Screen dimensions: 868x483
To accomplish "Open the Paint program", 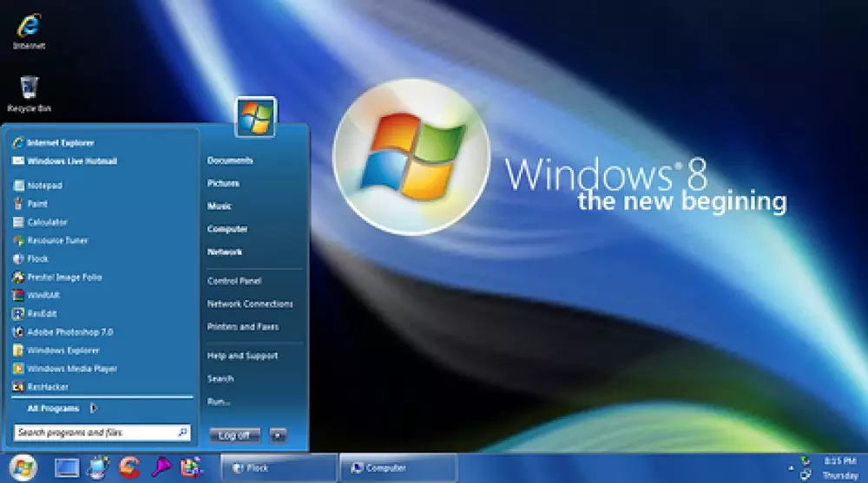I will pos(37,204).
